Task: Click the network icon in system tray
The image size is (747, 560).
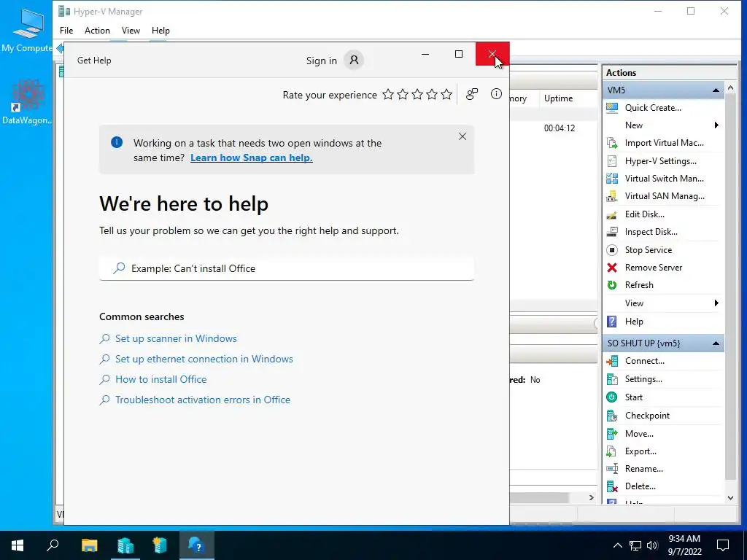Action: tap(635, 545)
